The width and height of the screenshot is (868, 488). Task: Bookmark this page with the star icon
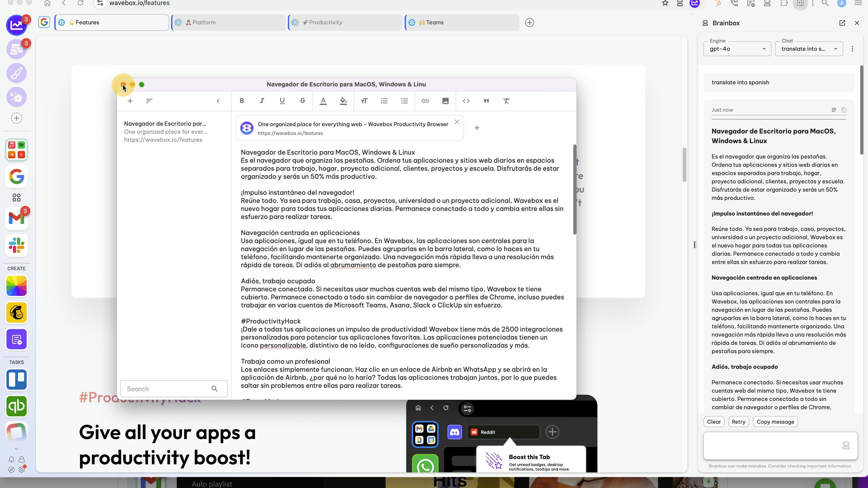click(x=665, y=3)
